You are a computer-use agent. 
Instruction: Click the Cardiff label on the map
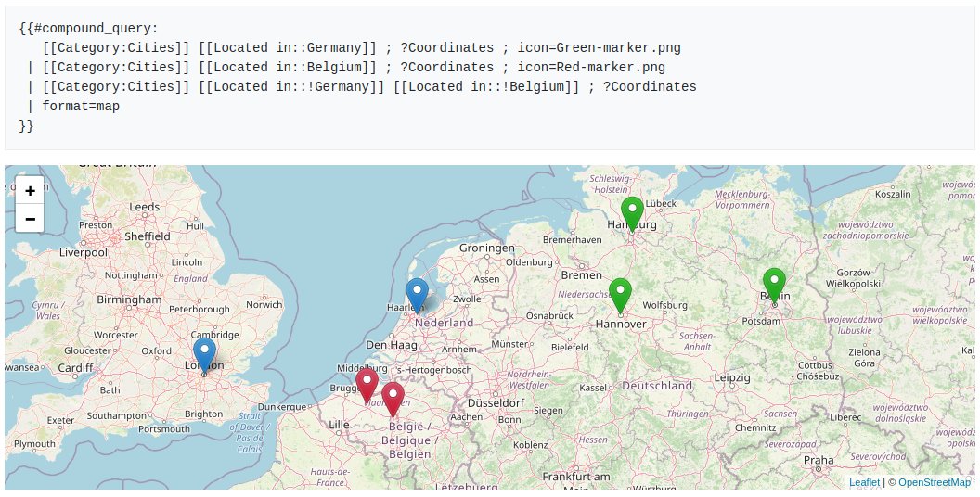[x=75, y=368]
